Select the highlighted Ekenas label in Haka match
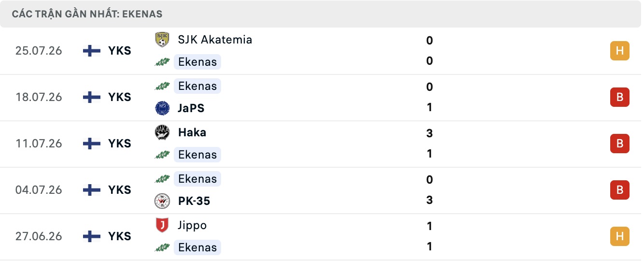This screenshot has height=261, width=644. pyautogui.click(x=197, y=155)
